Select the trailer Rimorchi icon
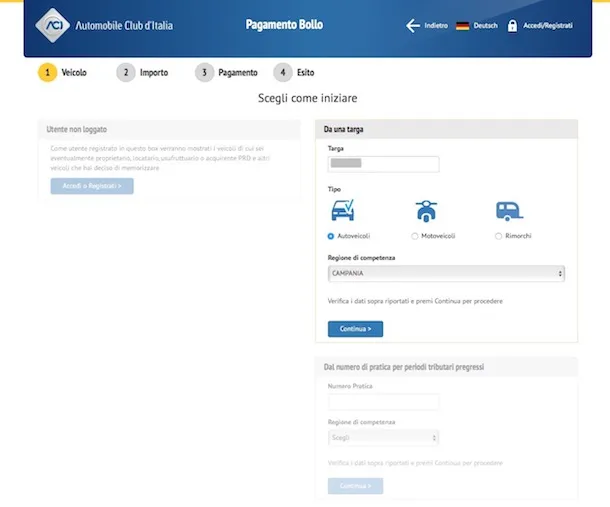This screenshot has width=610, height=507. [509, 211]
